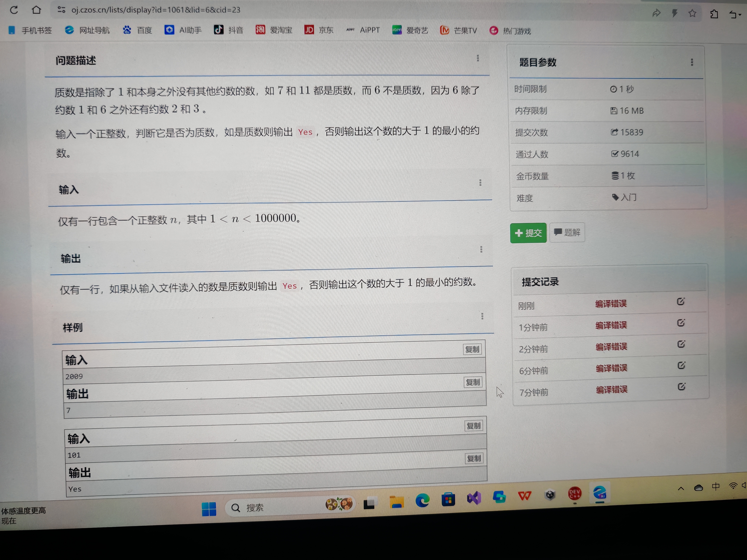Open the 题目参数 panel three-dot menu

point(692,62)
